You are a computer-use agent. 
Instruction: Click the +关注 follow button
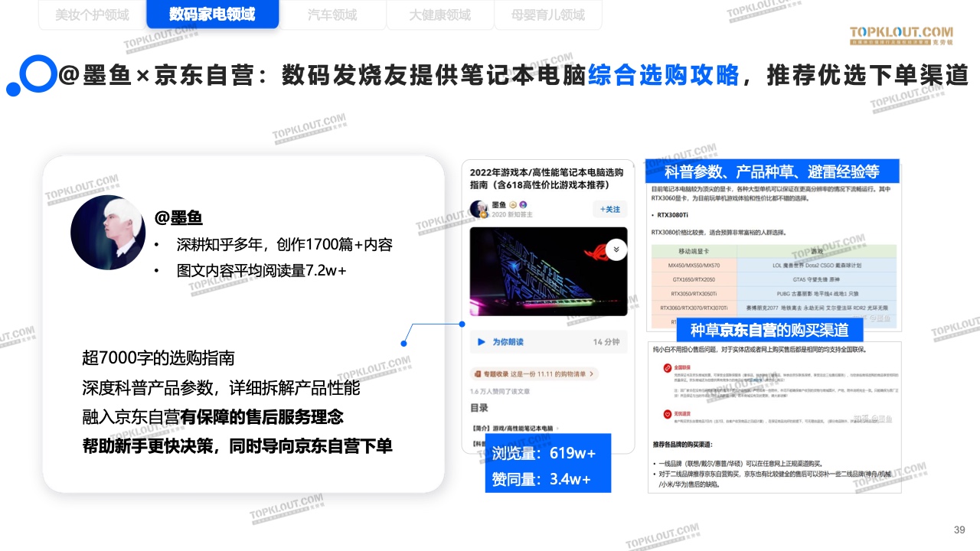coord(610,210)
